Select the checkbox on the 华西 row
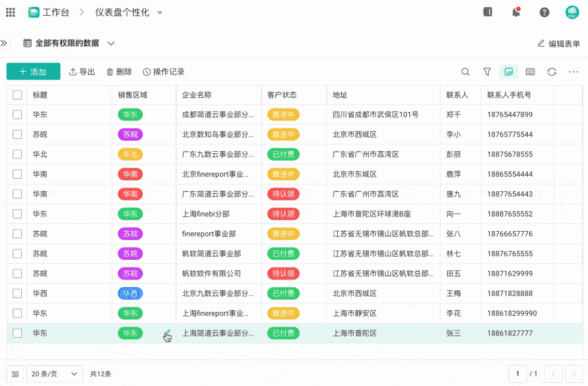The width and height of the screenshot is (588, 386). [17, 293]
